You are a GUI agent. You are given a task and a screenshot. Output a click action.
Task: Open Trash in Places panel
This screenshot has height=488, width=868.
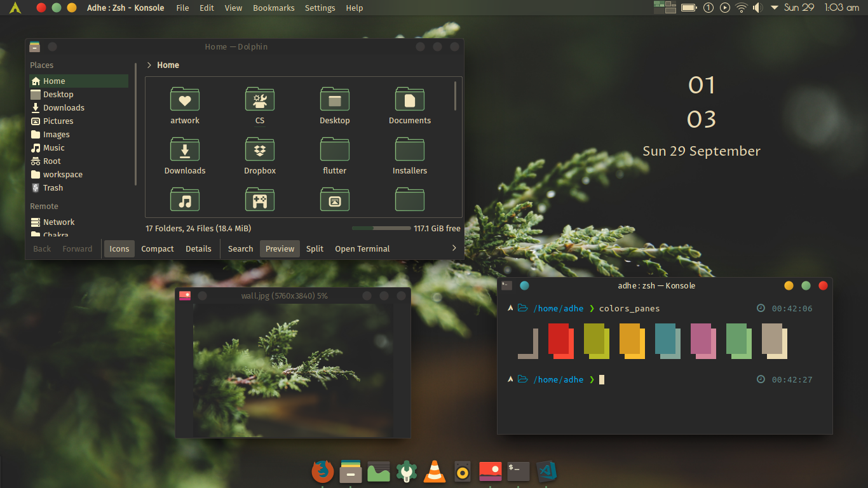click(79, 187)
